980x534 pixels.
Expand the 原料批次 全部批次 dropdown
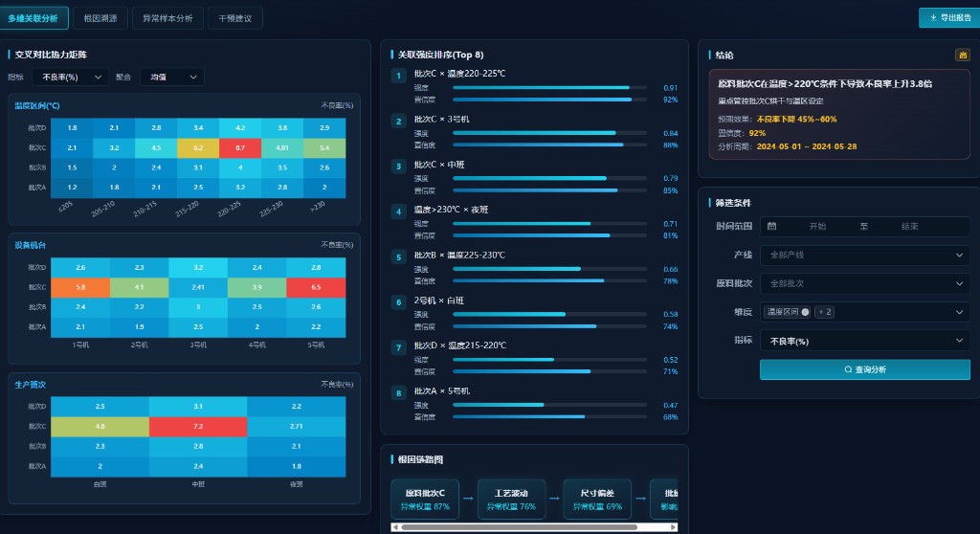(x=865, y=284)
